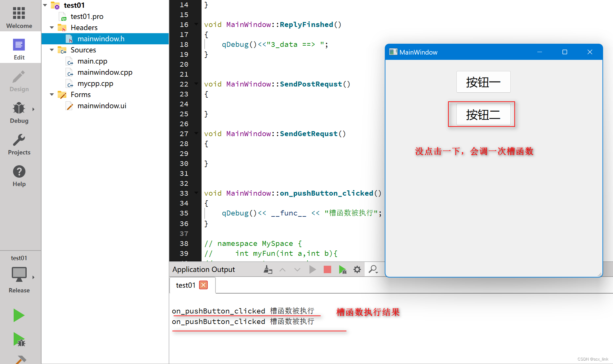Open kit selector arrow beside monitor icon
Image resolution: width=613 pixels, height=364 pixels.
tap(33, 277)
